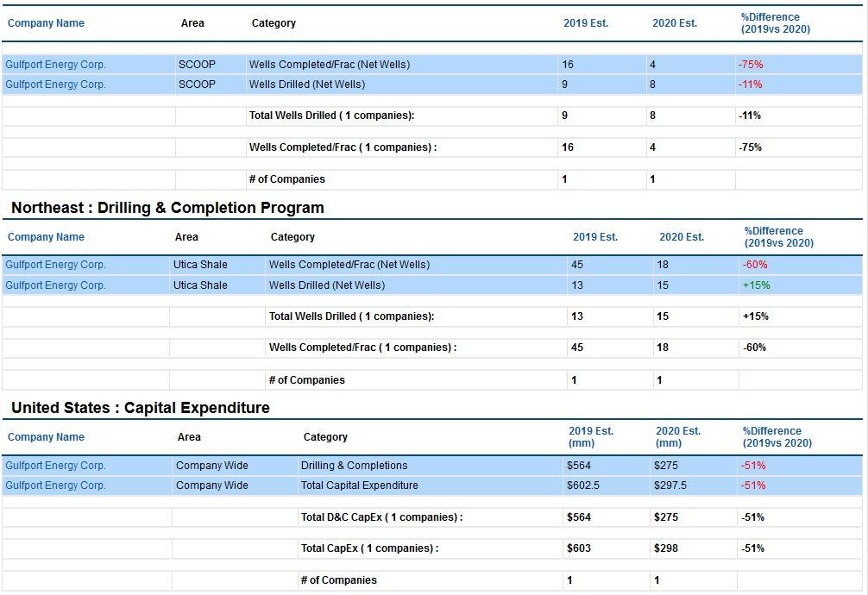868x595 pixels.
Task: Select Utica Shale cell in Wells Drilled row
Action: coord(200,285)
